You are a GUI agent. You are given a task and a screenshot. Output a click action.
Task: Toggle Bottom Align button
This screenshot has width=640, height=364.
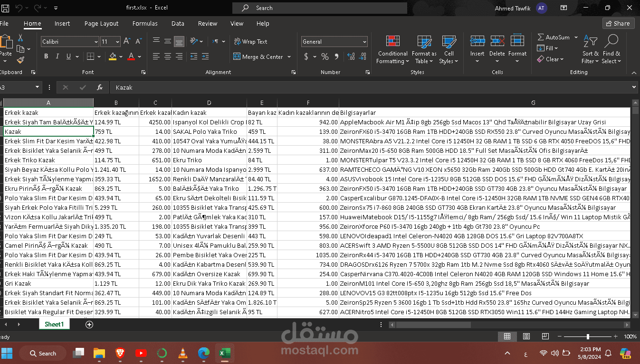179,42
